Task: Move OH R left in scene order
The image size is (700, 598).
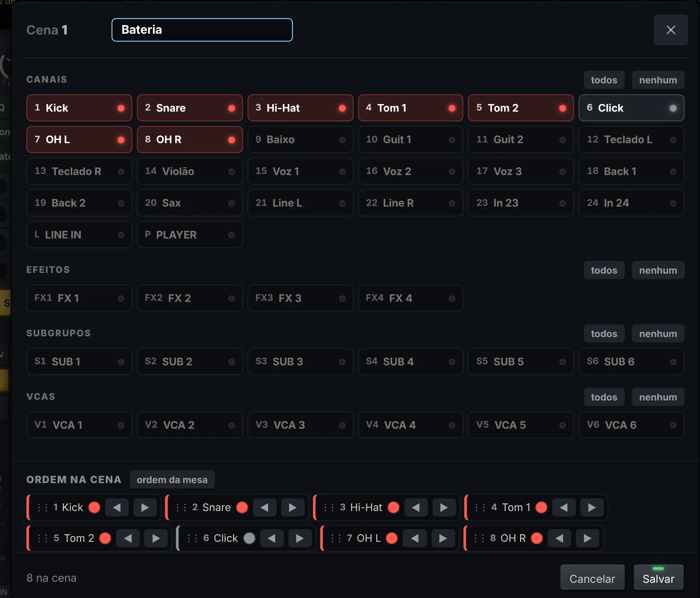Action: coord(559,538)
